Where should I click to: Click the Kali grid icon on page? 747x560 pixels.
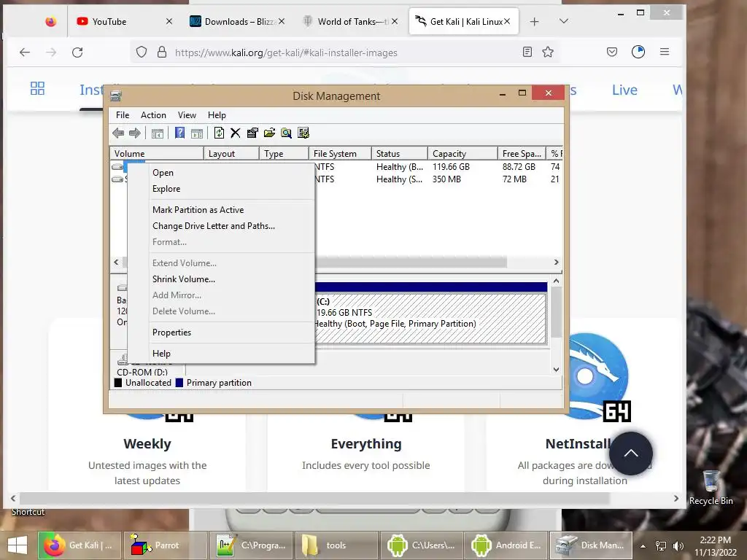[37, 88]
